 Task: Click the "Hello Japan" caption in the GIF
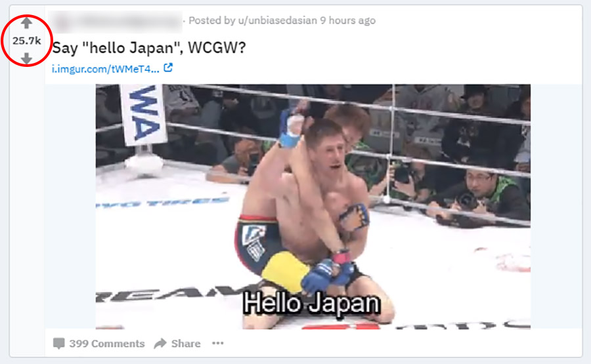click(x=311, y=303)
